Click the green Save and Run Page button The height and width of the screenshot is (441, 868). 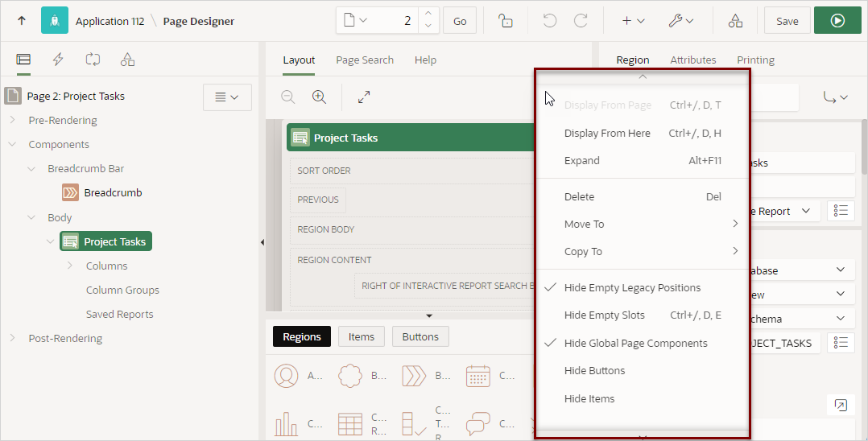click(x=837, y=20)
